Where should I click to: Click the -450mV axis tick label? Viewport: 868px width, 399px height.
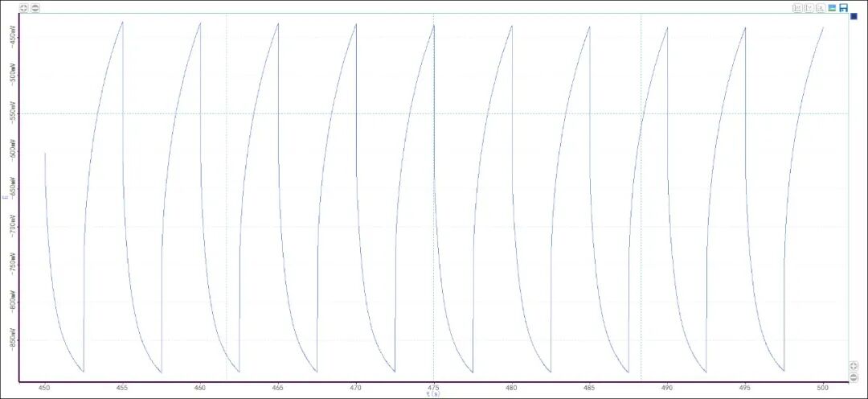pos(14,36)
